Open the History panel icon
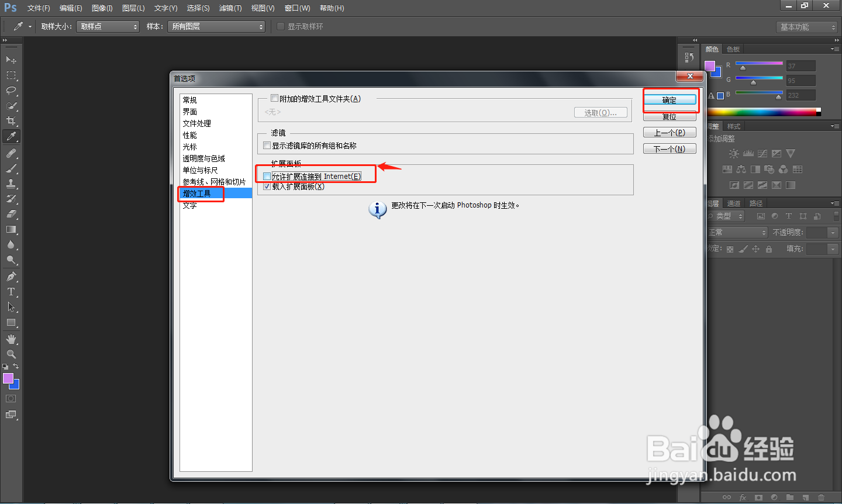This screenshot has width=842, height=504. click(689, 57)
